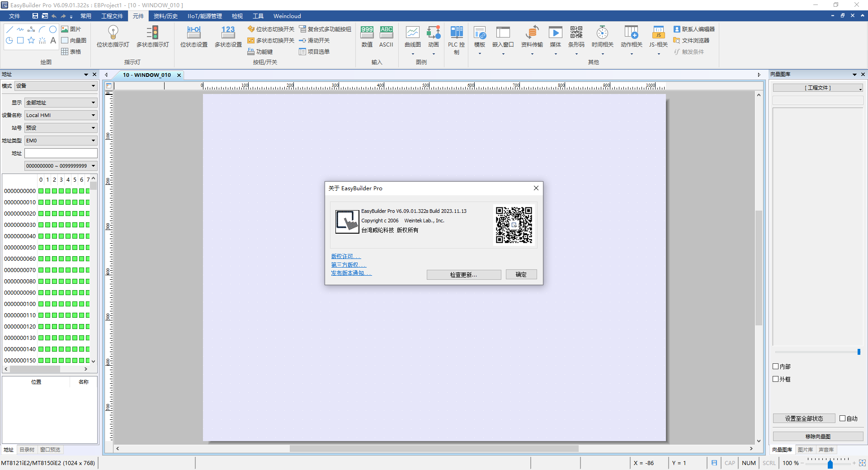Open the contact editor (联系人编辑器)

[694, 29]
